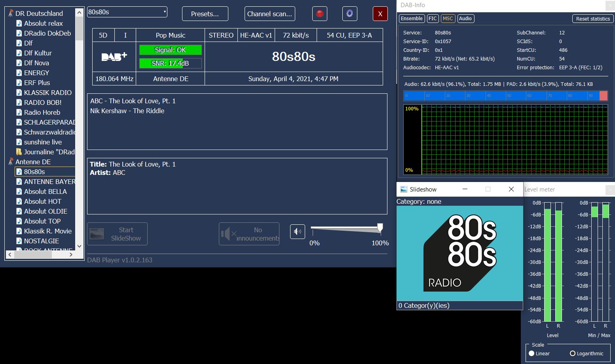Click the music note icon beside RADIO BOB!
The height and width of the screenshot is (364, 615).
point(19,102)
